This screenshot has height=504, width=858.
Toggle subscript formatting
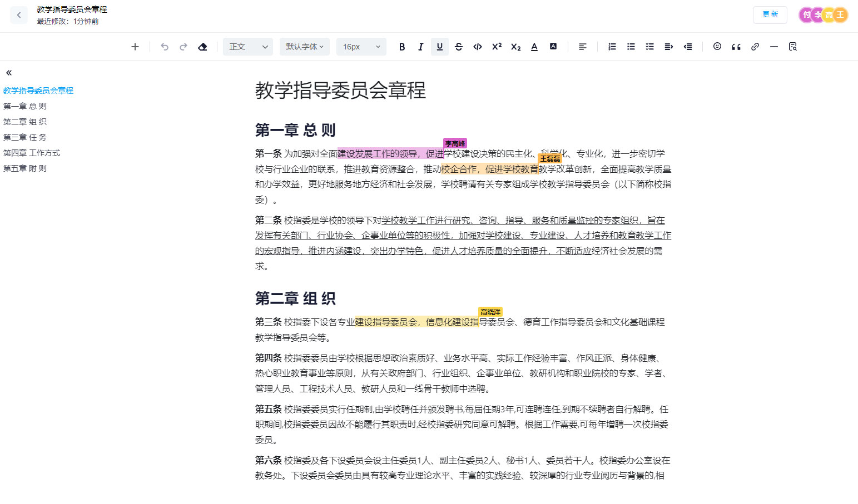(x=515, y=47)
